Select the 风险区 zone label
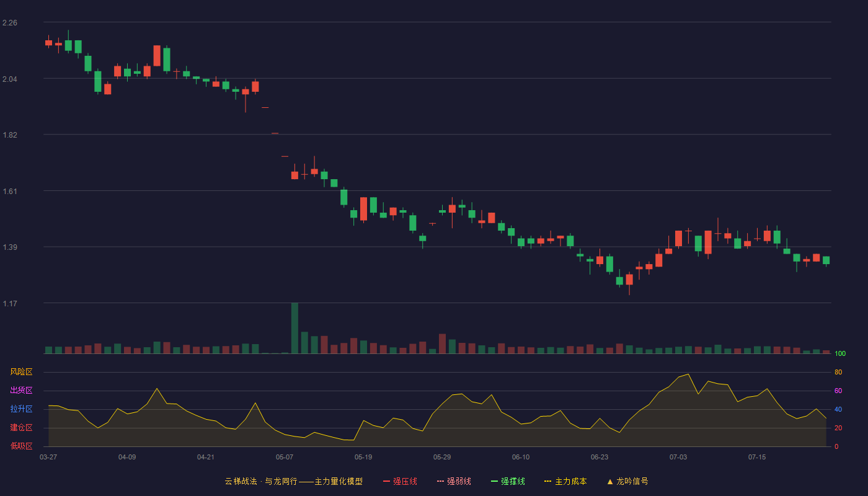The height and width of the screenshot is (496, 868). click(21, 372)
